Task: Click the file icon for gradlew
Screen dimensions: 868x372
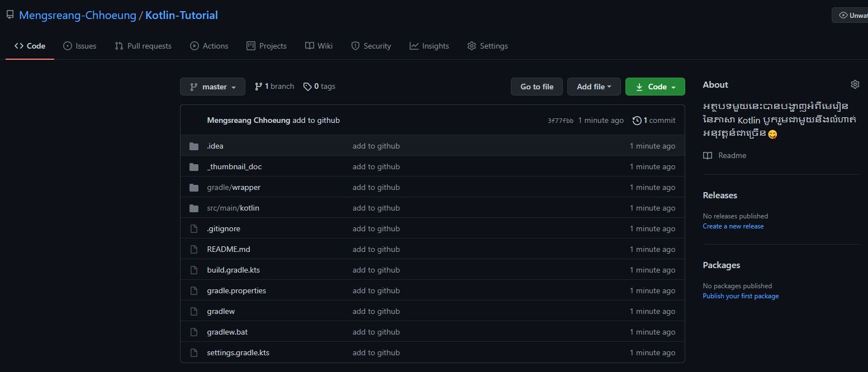Action: 194,311
